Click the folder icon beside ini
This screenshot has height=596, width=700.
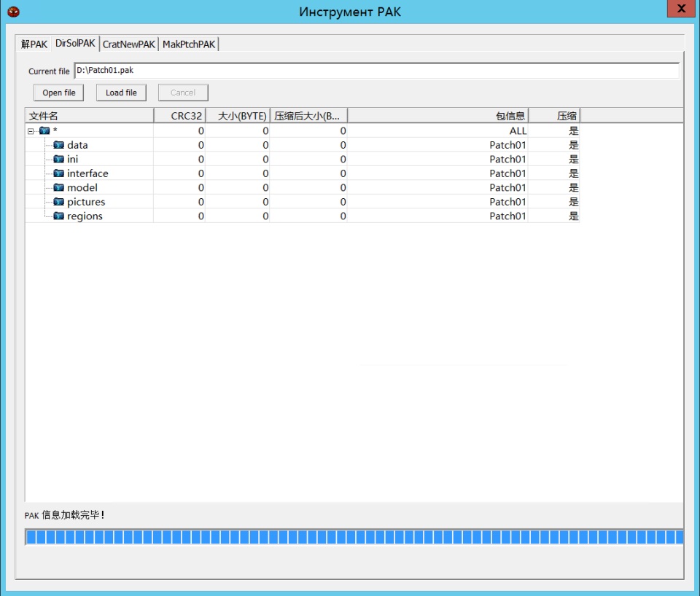click(x=59, y=160)
